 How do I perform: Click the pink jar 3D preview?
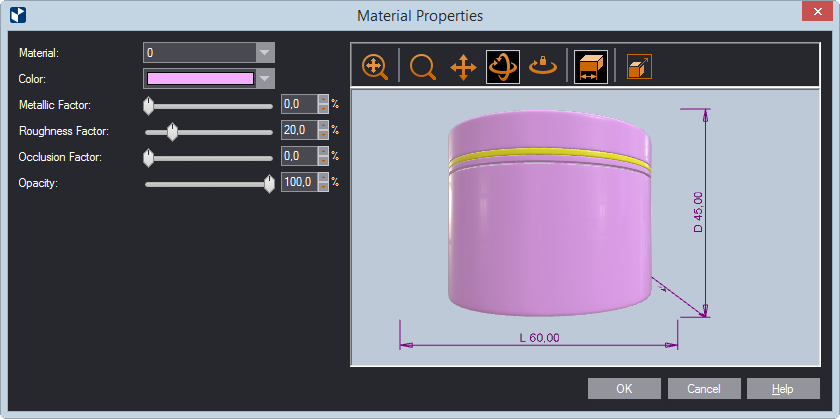click(550, 213)
